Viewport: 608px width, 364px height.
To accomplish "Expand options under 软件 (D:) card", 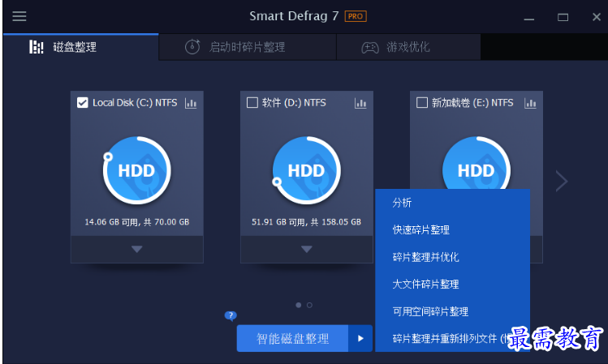I will (307, 249).
